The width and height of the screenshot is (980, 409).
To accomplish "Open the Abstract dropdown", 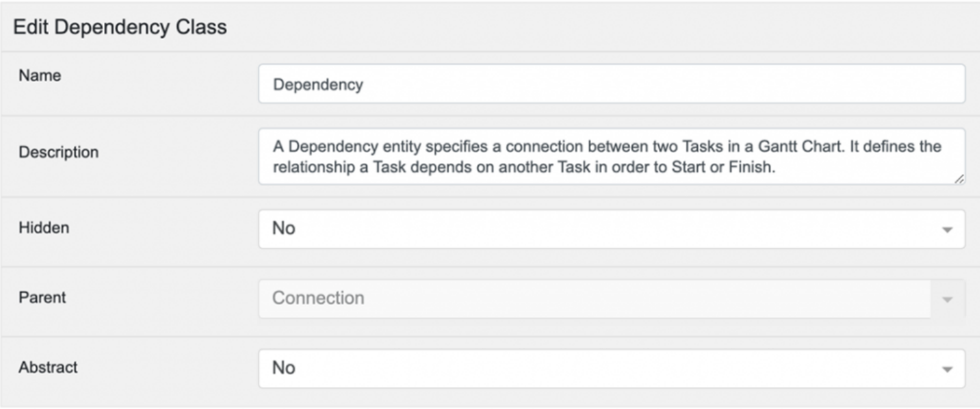I will [x=611, y=368].
